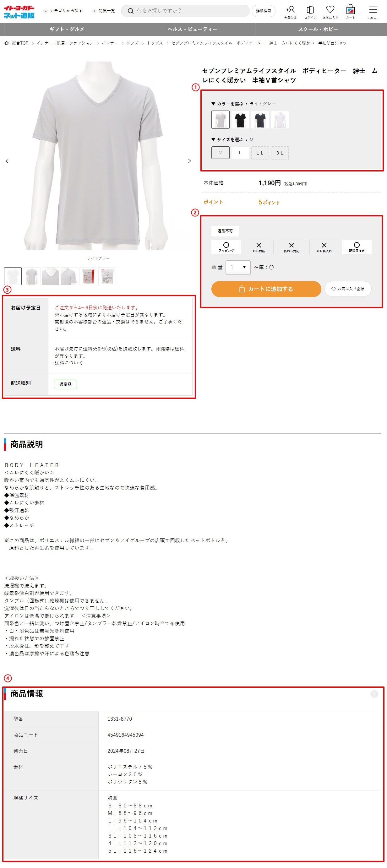The height and width of the screenshot is (868, 387).
Task: Expand the カテゴリから探す dropdown
Action: 63,11
